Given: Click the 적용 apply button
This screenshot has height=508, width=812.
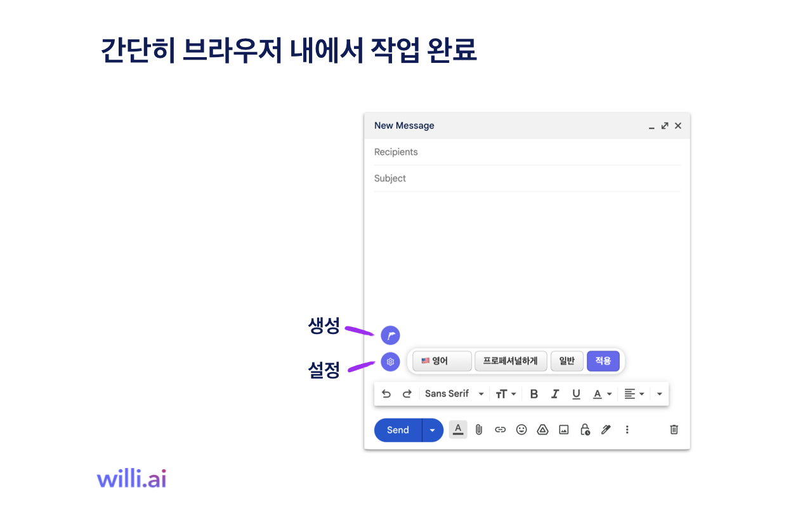Looking at the screenshot, I should tap(603, 361).
